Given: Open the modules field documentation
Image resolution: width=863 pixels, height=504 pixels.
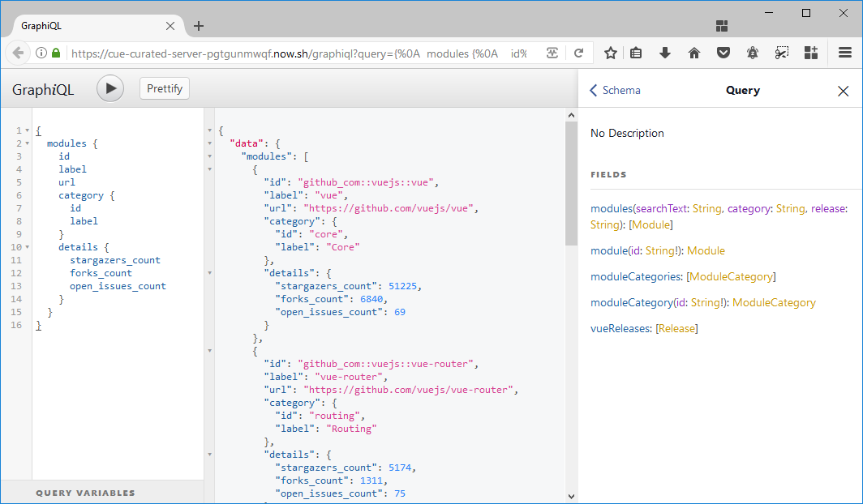Looking at the screenshot, I should tap(612, 209).
